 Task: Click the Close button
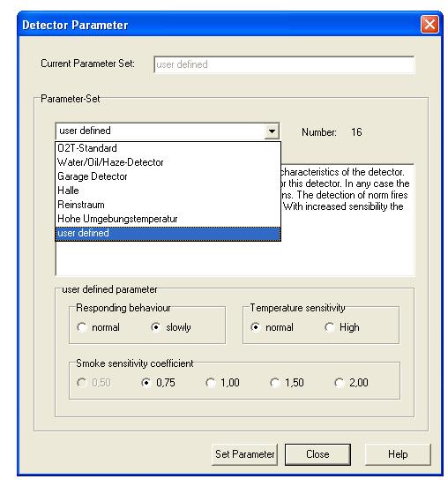point(317,454)
